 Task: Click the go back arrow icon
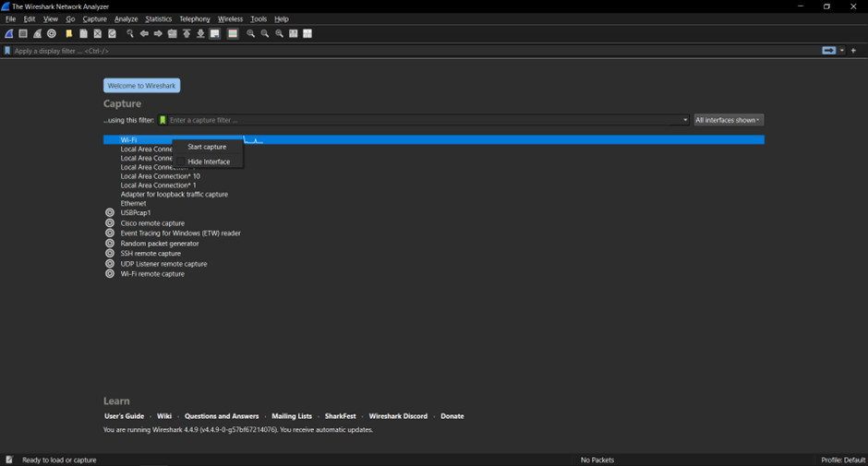tap(144, 34)
